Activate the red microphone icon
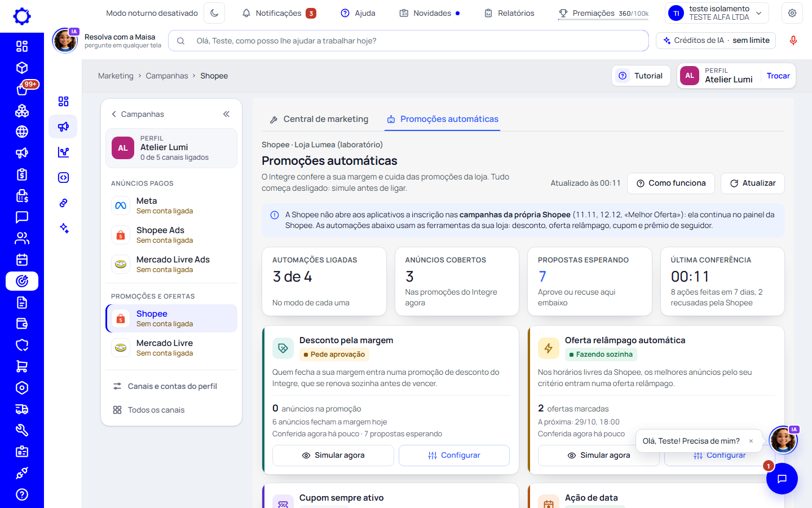812x508 pixels. (x=793, y=41)
